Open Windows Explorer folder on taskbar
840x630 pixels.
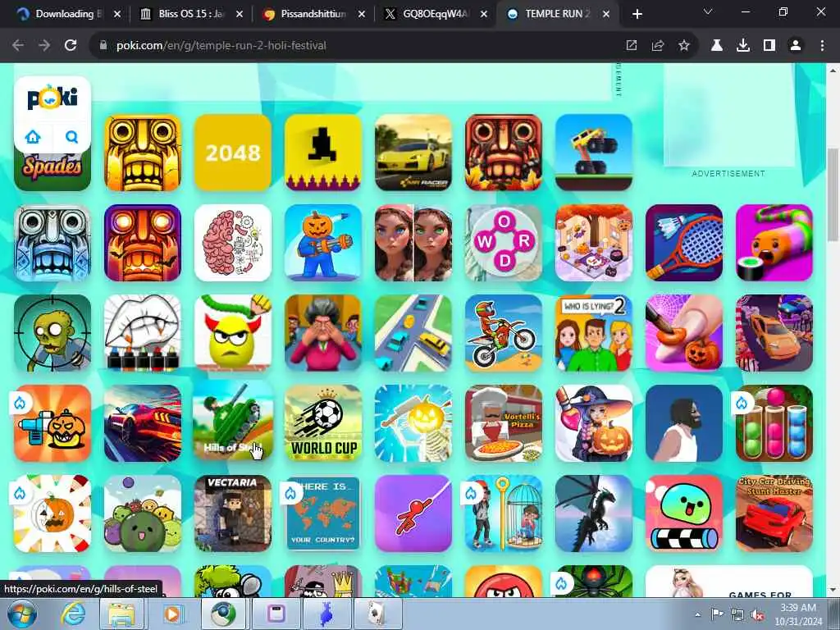pos(121,614)
